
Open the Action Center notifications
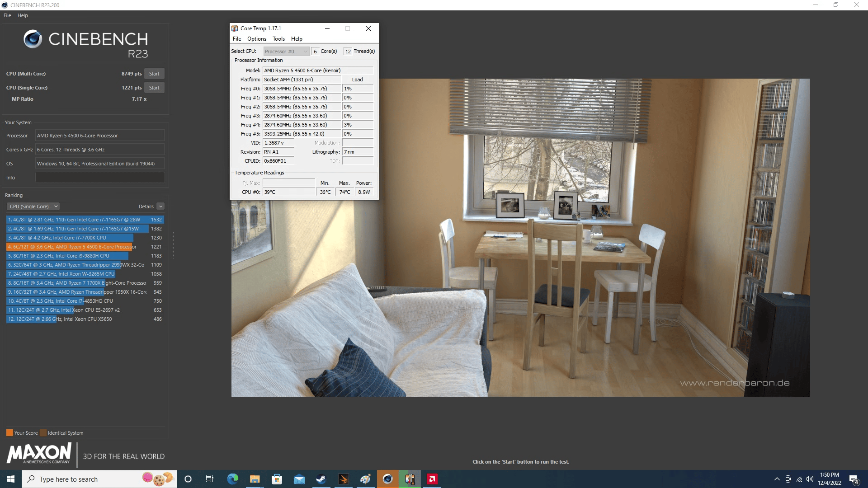pyautogui.click(x=854, y=479)
